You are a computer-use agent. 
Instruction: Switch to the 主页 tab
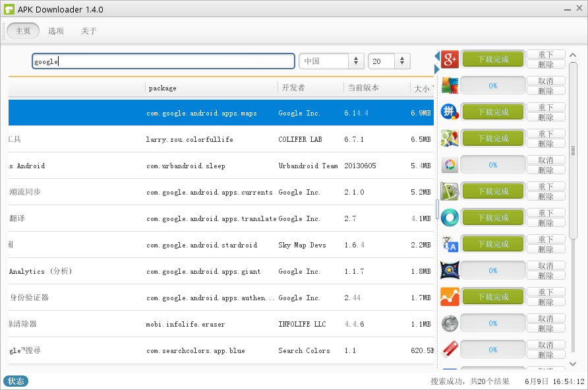pos(23,31)
